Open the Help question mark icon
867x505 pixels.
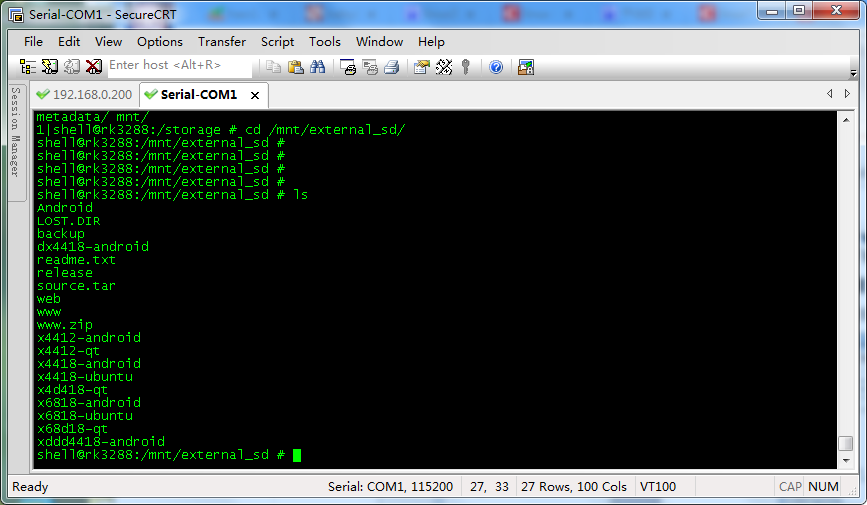pos(496,67)
